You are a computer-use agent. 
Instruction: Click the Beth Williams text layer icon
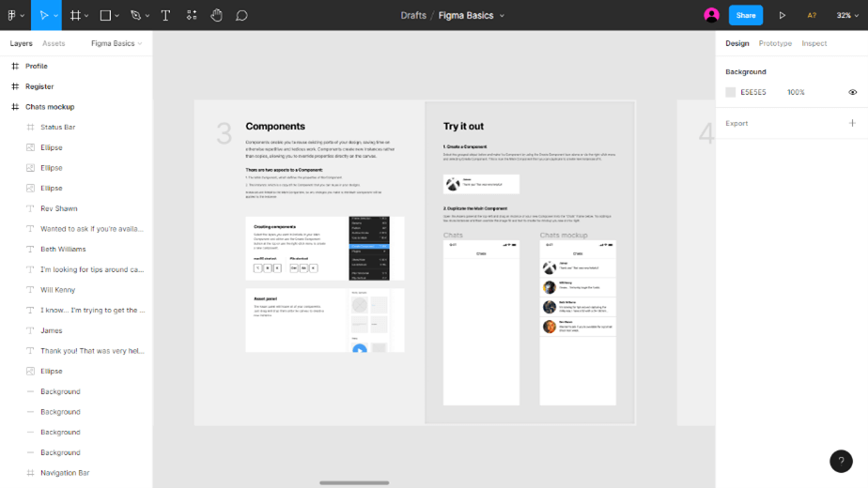[x=30, y=249]
